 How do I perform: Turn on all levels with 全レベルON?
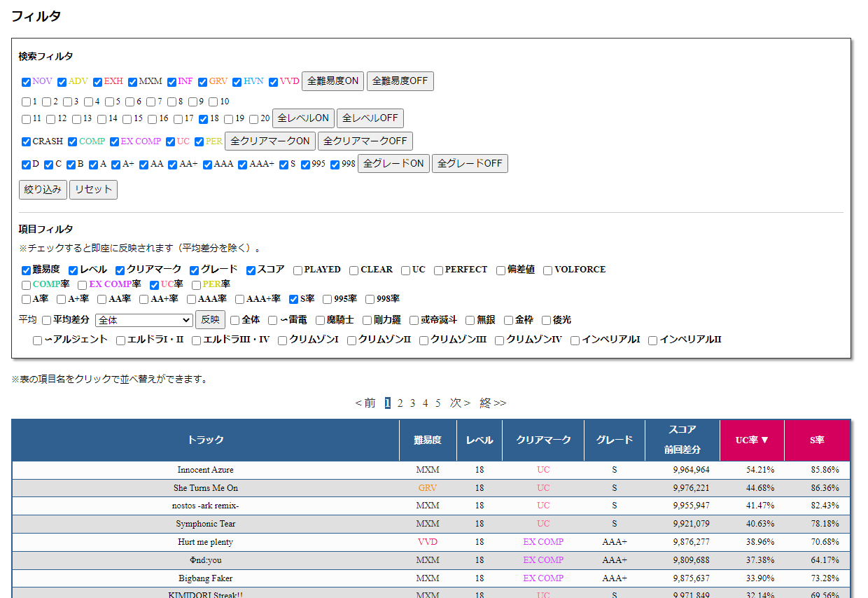pos(303,118)
